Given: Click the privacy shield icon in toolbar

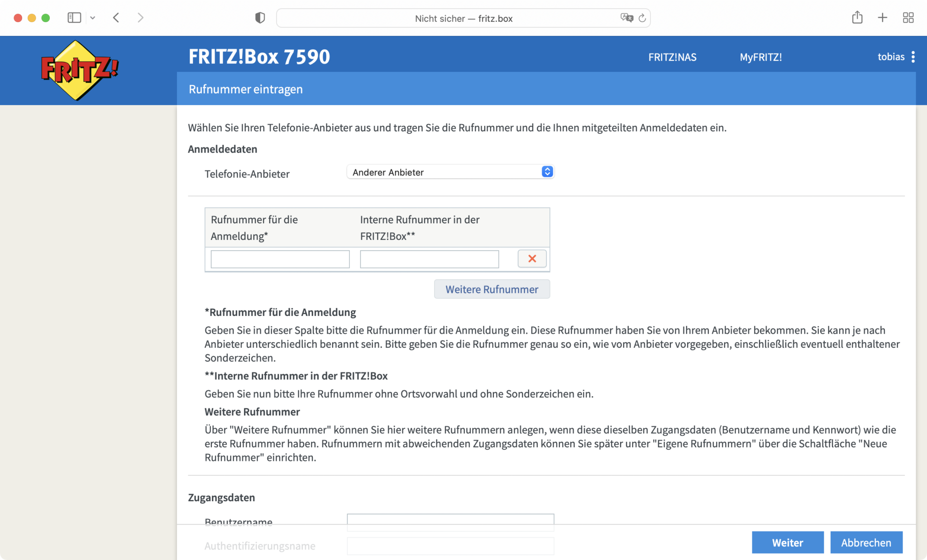Looking at the screenshot, I should tap(259, 18).
